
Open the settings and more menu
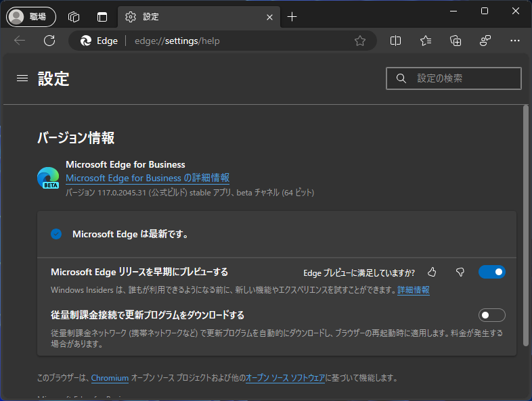point(515,41)
